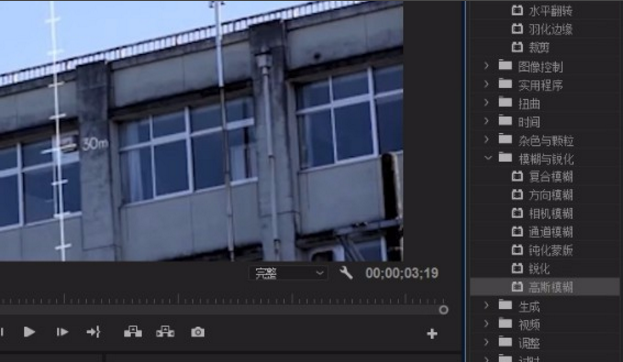This screenshot has height=362, width=623.
Task: Click the Play button in program monitor
Action: pos(29,332)
